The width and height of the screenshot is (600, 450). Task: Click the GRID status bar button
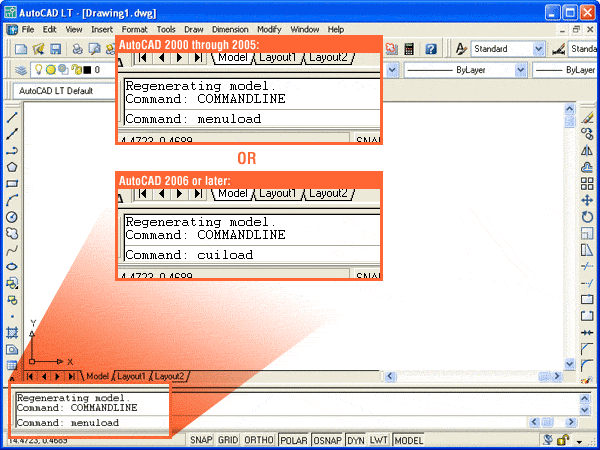click(x=229, y=440)
